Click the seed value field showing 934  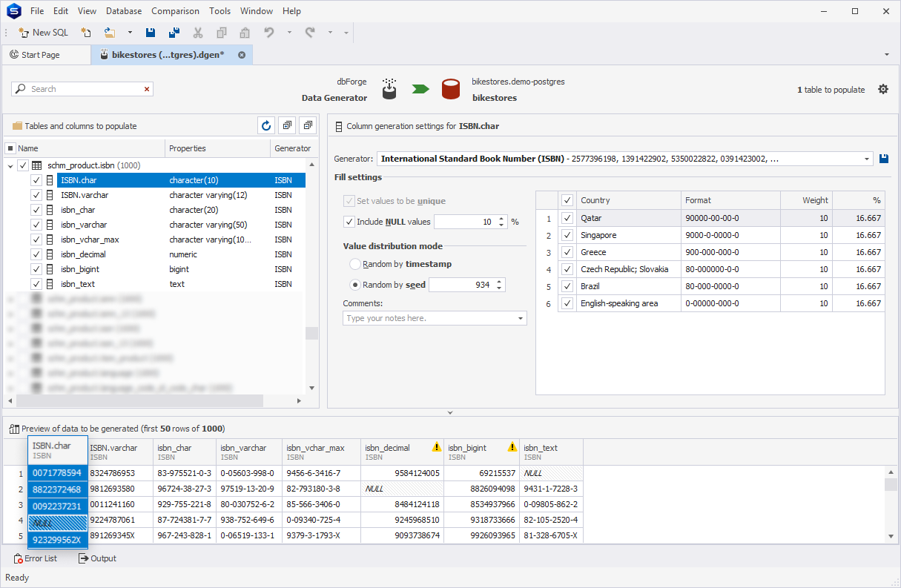(x=461, y=285)
